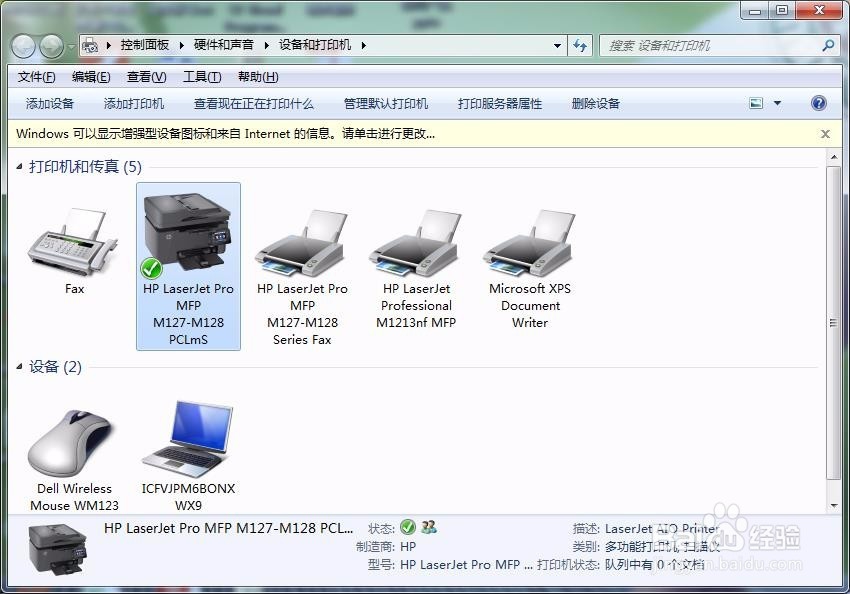The height and width of the screenshot is (594, 850).
Task: Click the search magnifier icon
Action: tap(828, 46)
